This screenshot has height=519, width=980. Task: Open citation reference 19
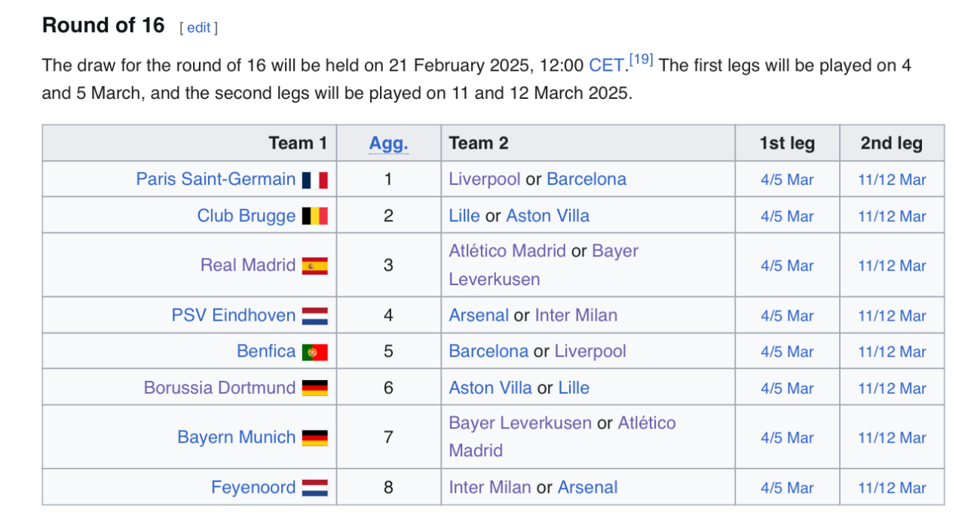pyautogui.click(x=640, y=59)
